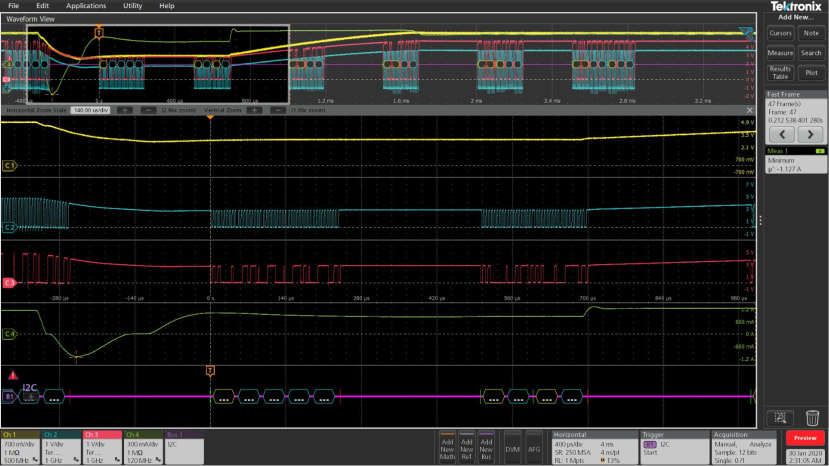Click the zoom box magnifier icon
The width and height of the screenshot is (829, 466).
pyautogui.click(x=780, y=418)
